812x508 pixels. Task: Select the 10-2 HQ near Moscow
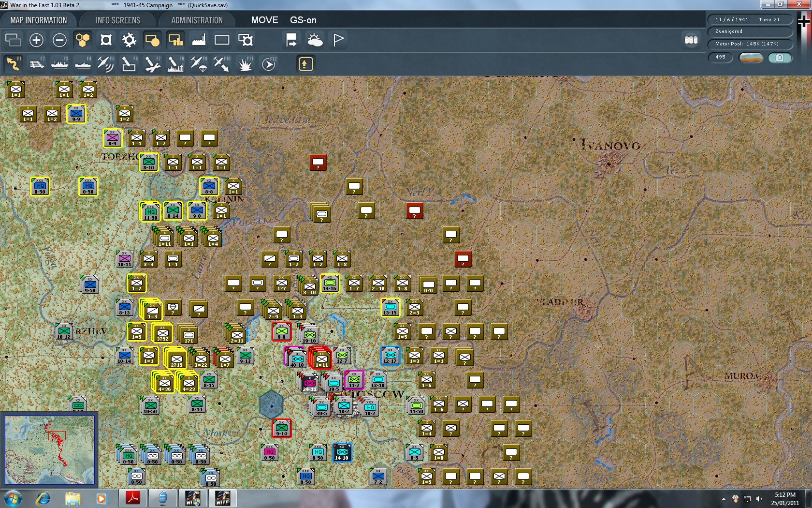point(370,407)
